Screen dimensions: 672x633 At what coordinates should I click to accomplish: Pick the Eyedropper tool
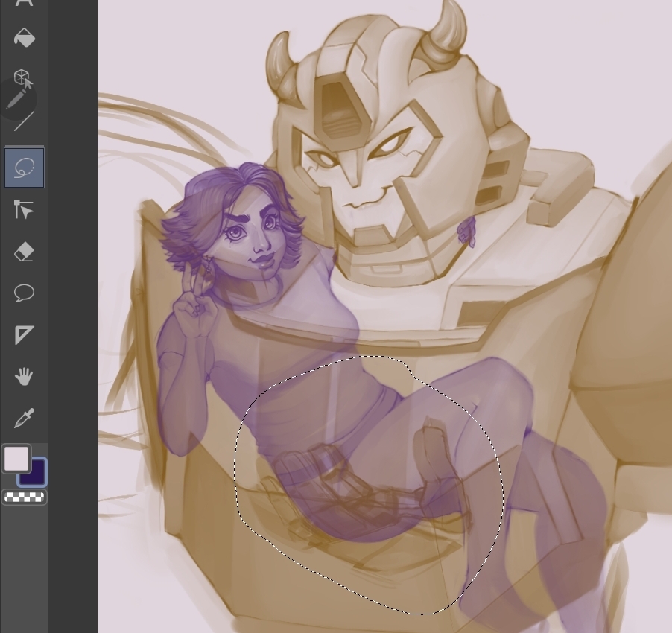coord(24,418)
